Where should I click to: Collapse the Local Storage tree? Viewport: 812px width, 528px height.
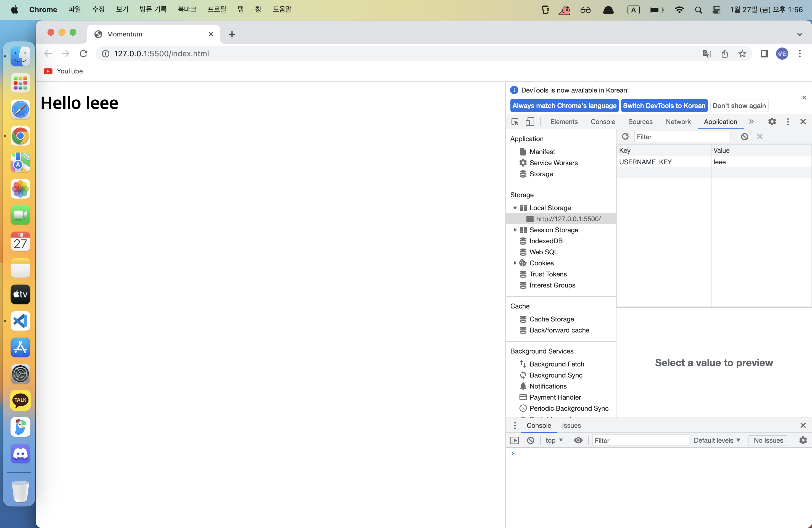[515, 208]
